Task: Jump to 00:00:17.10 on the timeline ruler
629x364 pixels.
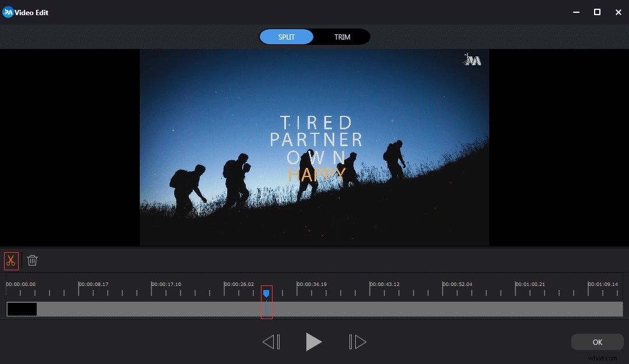Action: (166, 285)
